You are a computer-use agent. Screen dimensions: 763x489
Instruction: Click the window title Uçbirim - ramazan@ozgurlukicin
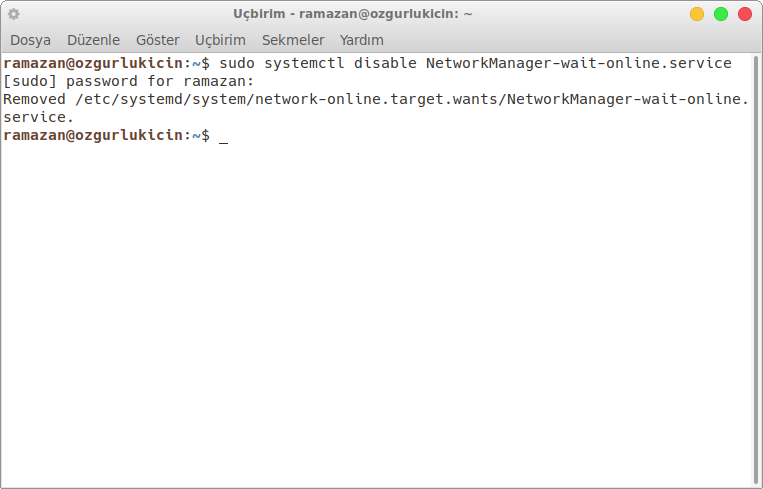tap(353, 14)
